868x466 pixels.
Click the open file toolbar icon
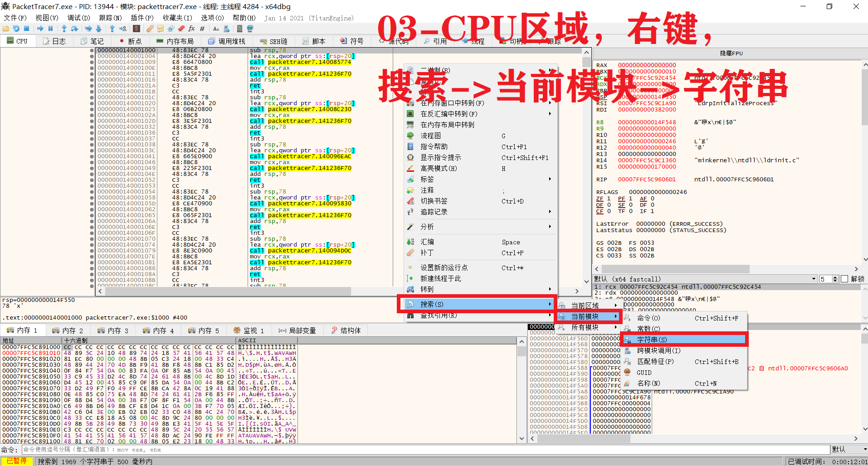[x=6, y=29]
